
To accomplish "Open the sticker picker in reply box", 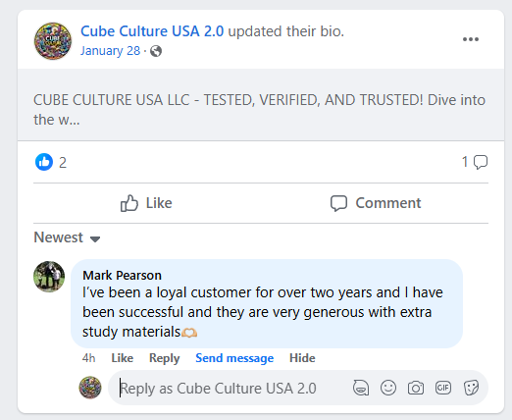I will point(471,388).
